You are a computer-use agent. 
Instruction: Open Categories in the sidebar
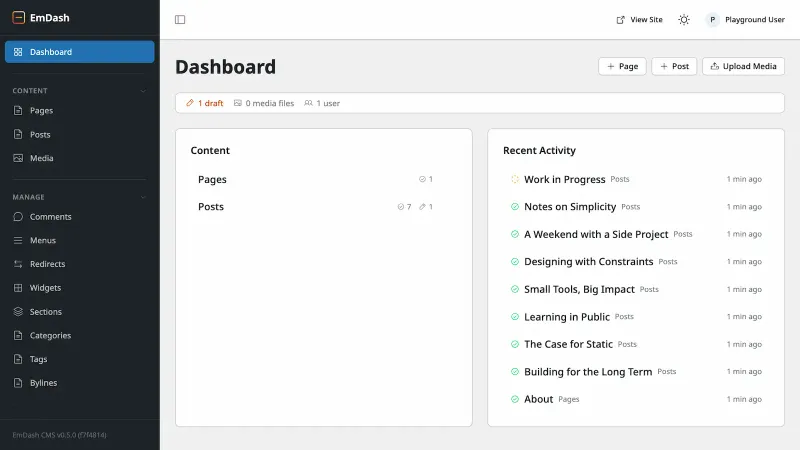point(50,336)
